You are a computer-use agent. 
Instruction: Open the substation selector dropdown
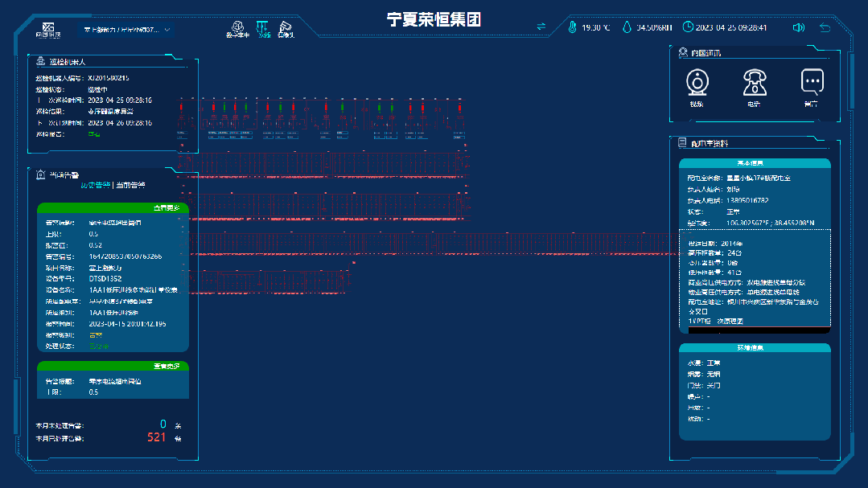126,30
